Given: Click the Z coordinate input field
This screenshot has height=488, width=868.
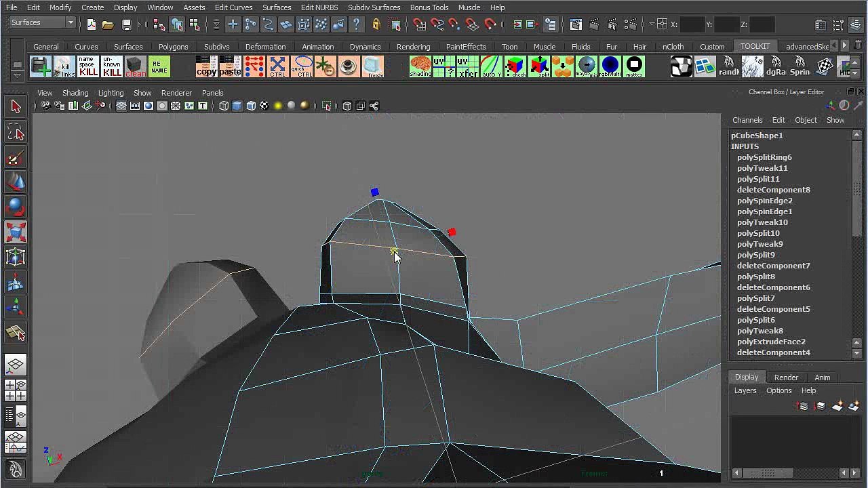Looking at the screenshot, I should [x=762, y=24].
